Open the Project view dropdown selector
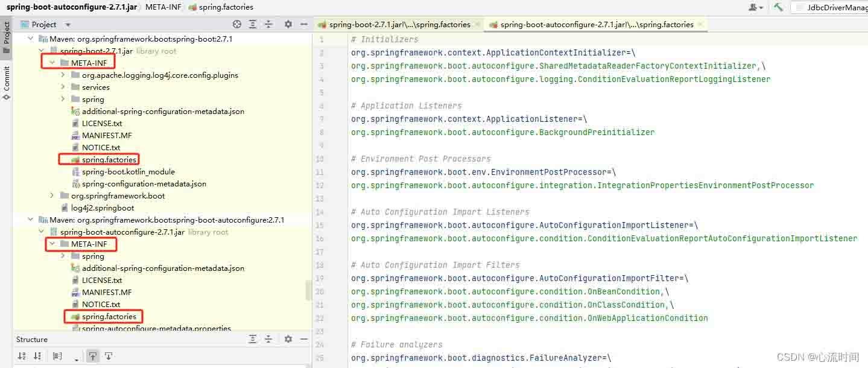The height and width of the screenshot is (368, 868). (x=66, y=24)
